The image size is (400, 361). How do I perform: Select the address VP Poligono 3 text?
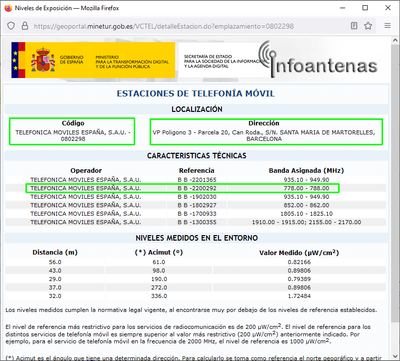point(264,135)
